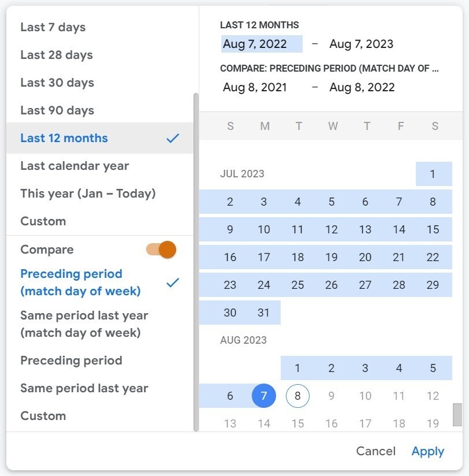The width and height of the screenshot is (469, 476).
Task: Click the Aug 8, 2021 comparison date
Action: point(254,87)
